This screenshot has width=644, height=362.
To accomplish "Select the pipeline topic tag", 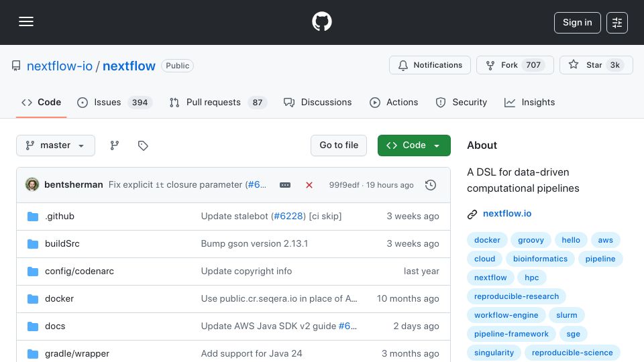I will (x=600, y=259).
